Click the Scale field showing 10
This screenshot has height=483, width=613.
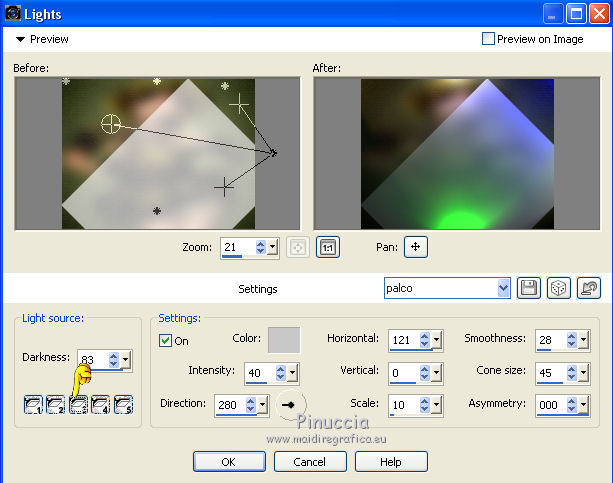pyautogui.click(x=405, y=405)
